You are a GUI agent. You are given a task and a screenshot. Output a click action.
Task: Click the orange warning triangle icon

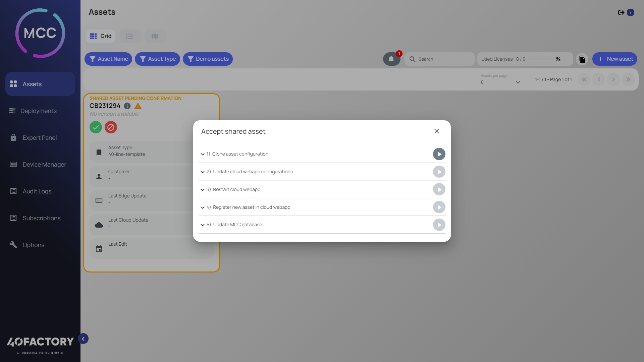(x=138, y=106)
